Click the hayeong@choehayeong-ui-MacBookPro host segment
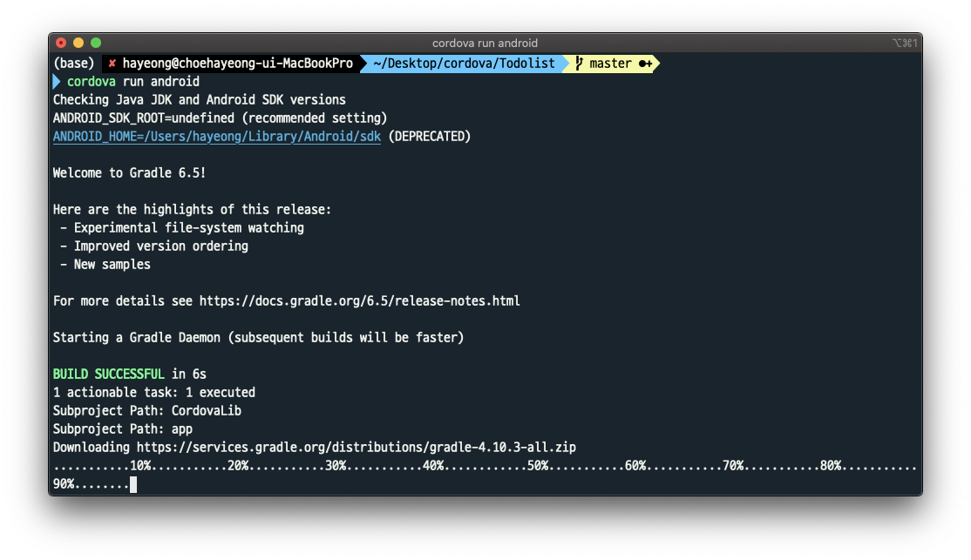This screenshot has height=560, width=971. tap(238, 63)
